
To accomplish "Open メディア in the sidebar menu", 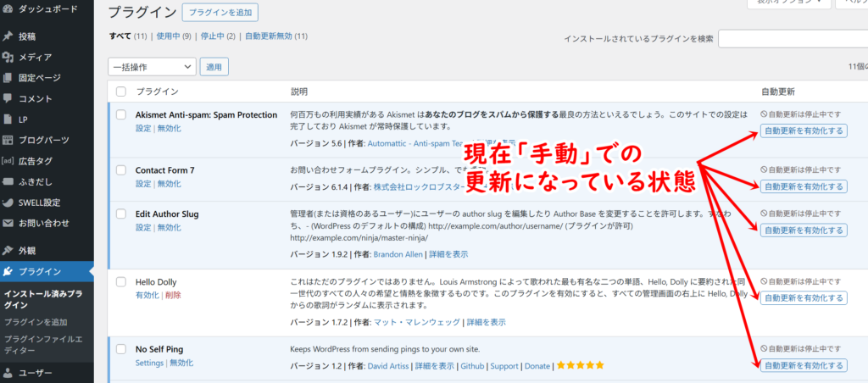I will pyautogui.click(x=36, y=57).
